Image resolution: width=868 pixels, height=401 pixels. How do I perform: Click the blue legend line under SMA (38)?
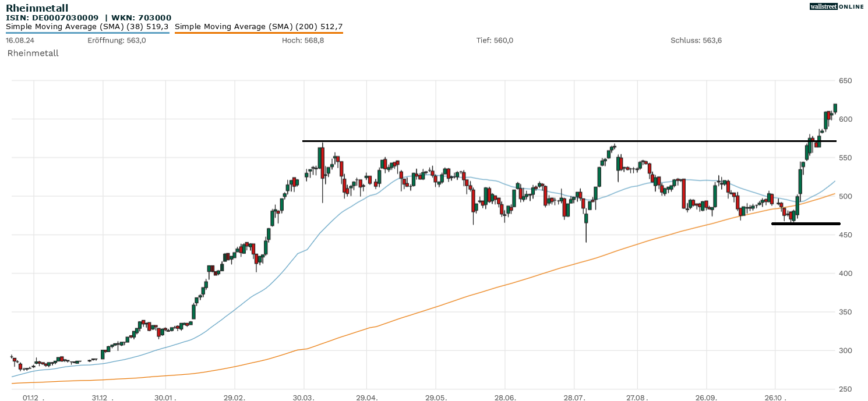coord(87,33)
